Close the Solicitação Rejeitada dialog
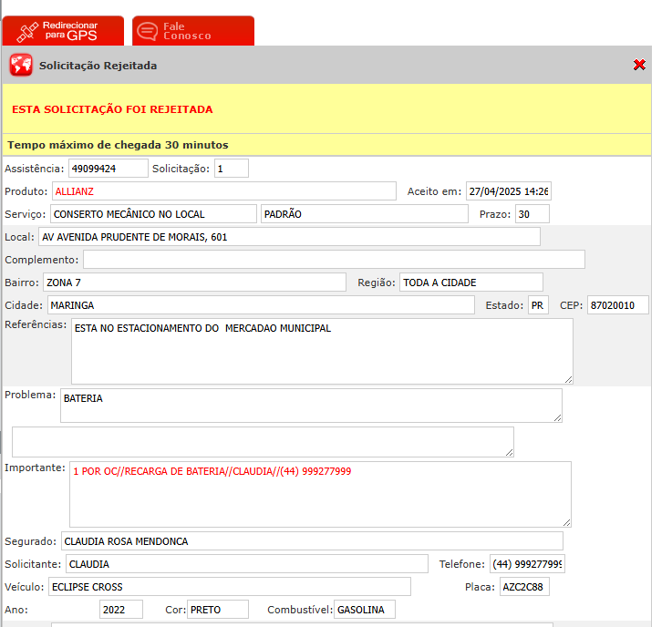This screenshot has width=672, height=627. (639, 65)
